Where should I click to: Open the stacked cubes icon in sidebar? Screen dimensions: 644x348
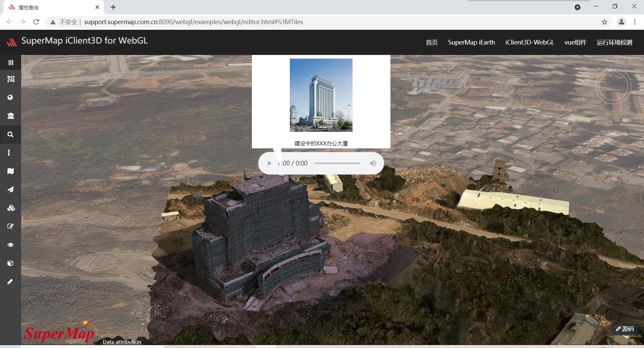tap(11, 208)
